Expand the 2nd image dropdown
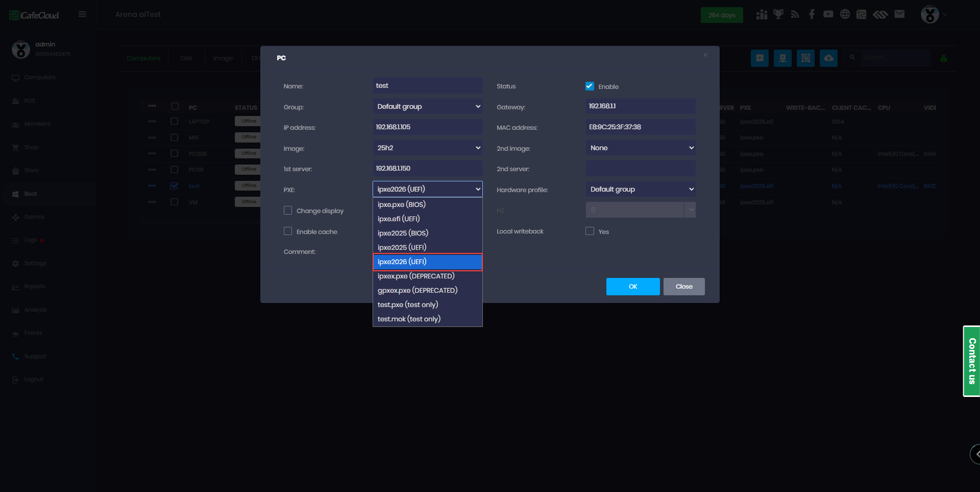Viewport: 980px width, 492px height. pos(640,148)
